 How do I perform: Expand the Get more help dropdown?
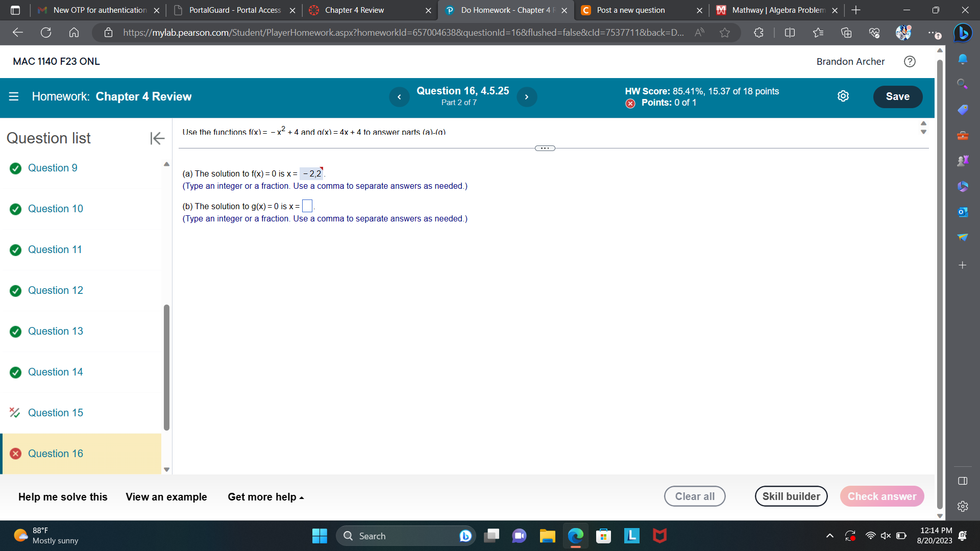[265, 496]
